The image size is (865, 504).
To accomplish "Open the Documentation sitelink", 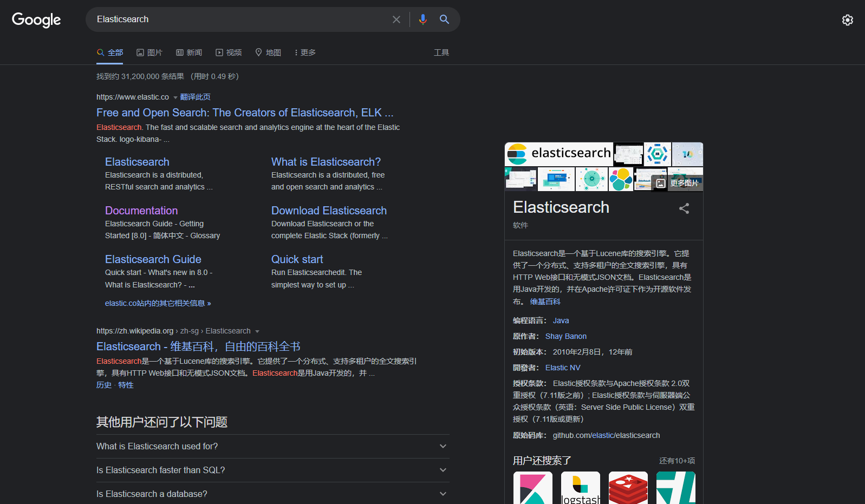I will pos(141,211).
